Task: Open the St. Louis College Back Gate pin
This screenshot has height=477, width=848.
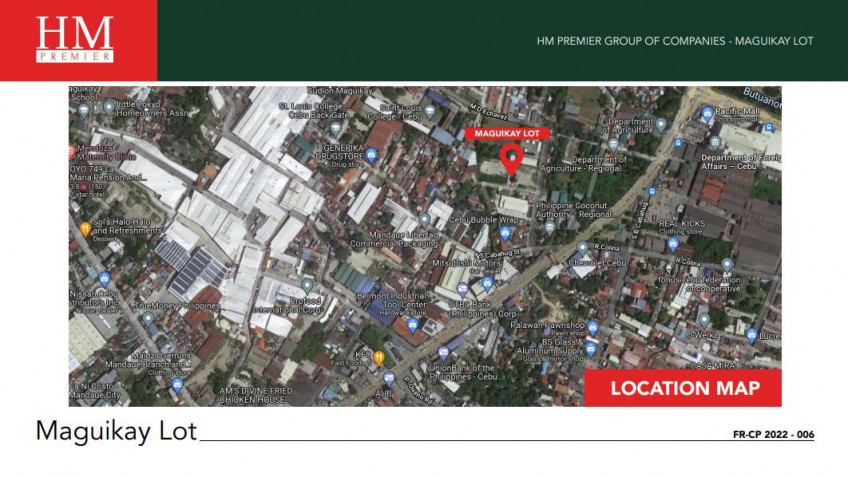Action: coord(335,129)
